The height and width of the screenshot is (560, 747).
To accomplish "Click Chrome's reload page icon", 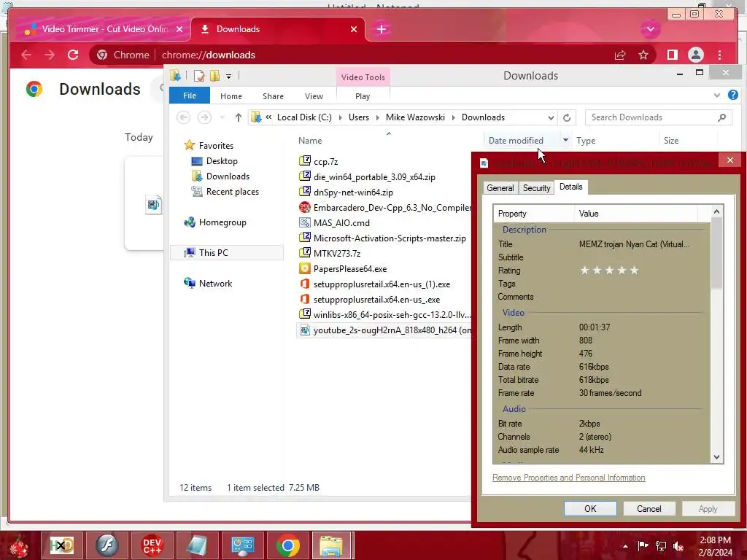I will [73, 55].
